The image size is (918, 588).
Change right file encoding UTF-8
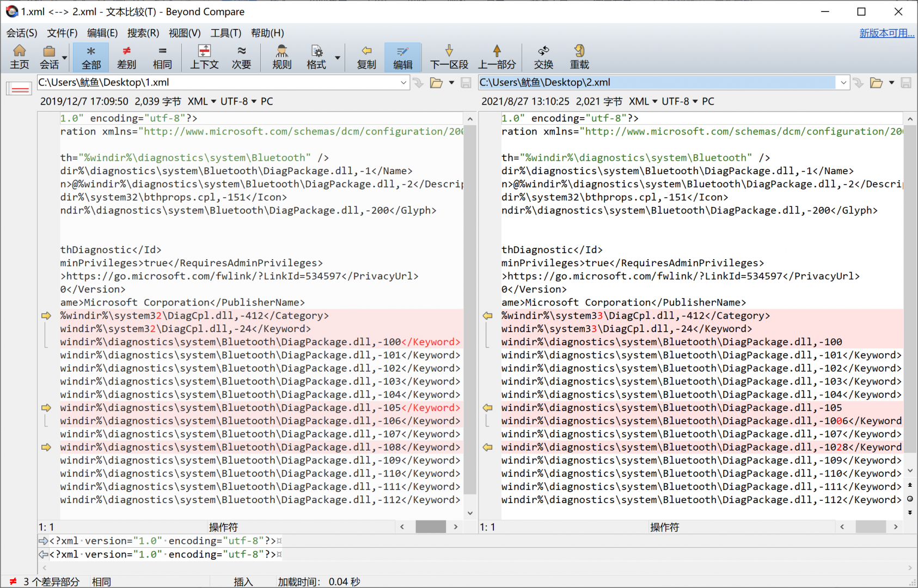[680, 101]
